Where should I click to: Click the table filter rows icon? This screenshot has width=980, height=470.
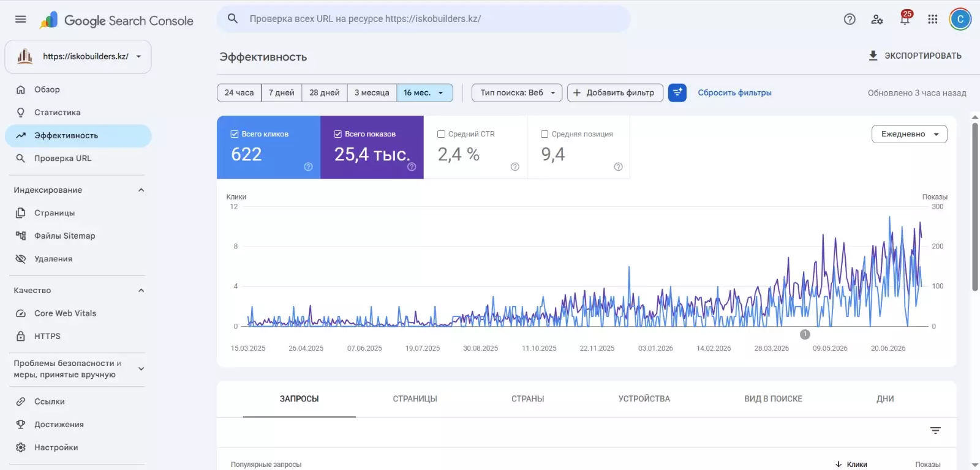935,431
